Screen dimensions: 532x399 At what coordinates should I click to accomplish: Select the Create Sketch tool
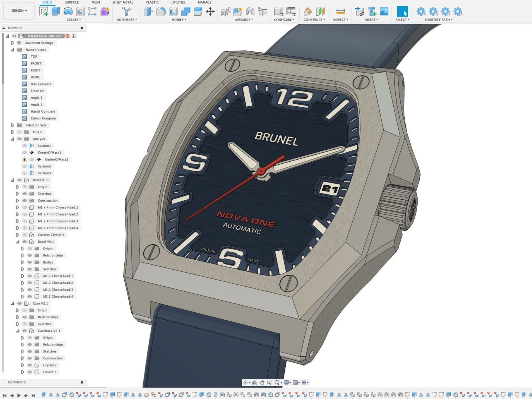coord(44,12)
